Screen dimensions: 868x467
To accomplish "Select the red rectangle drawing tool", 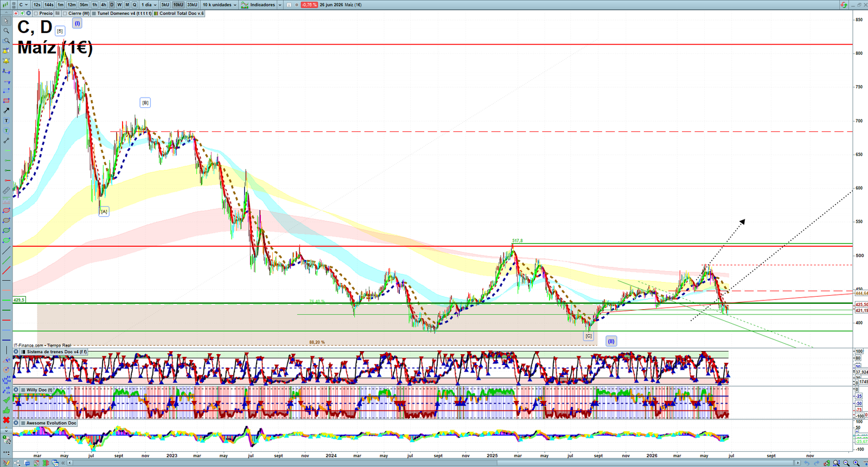I will click(x=6, y=100).
